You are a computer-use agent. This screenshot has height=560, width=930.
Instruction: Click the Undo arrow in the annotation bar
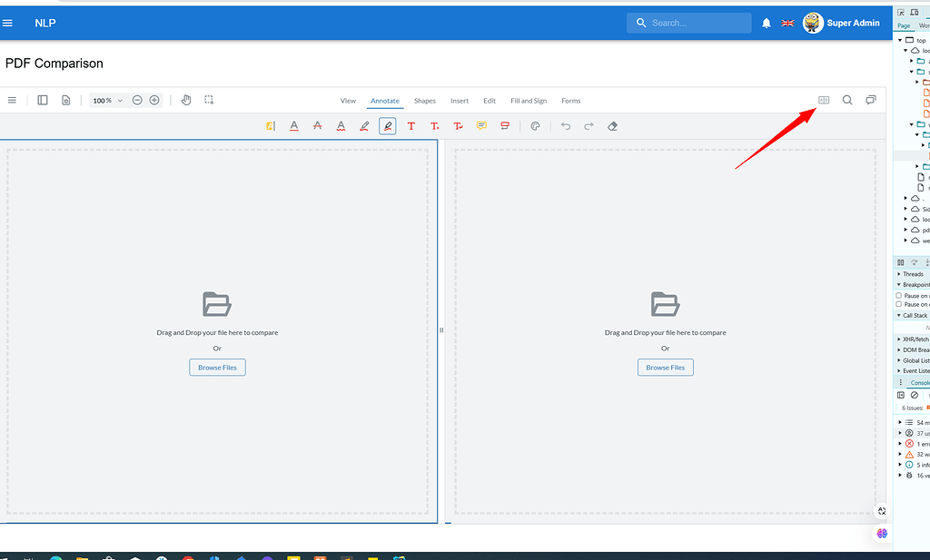[x=566, y=125]
